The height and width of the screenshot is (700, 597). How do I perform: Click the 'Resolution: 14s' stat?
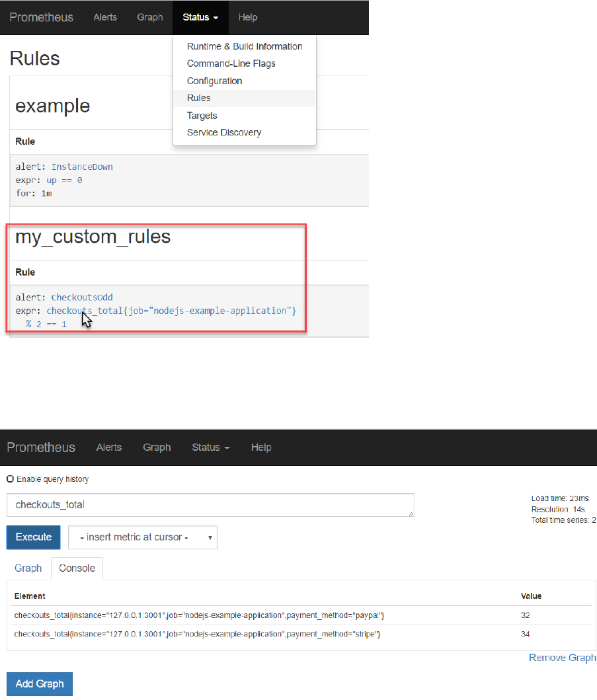[x=558, y=510]
